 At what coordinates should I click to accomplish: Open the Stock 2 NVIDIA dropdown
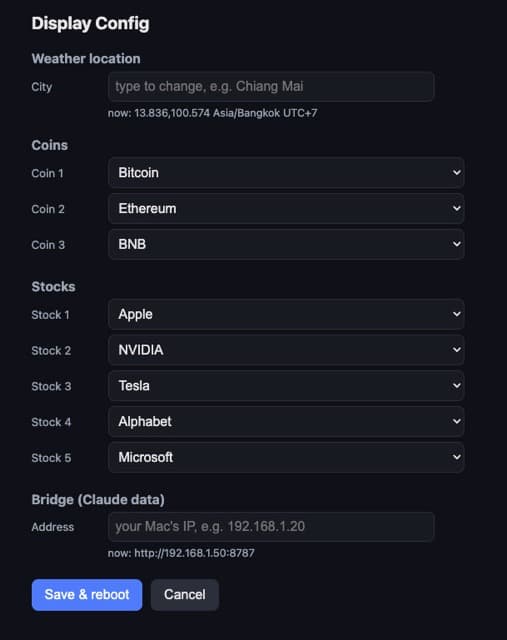tap(286, 350)
